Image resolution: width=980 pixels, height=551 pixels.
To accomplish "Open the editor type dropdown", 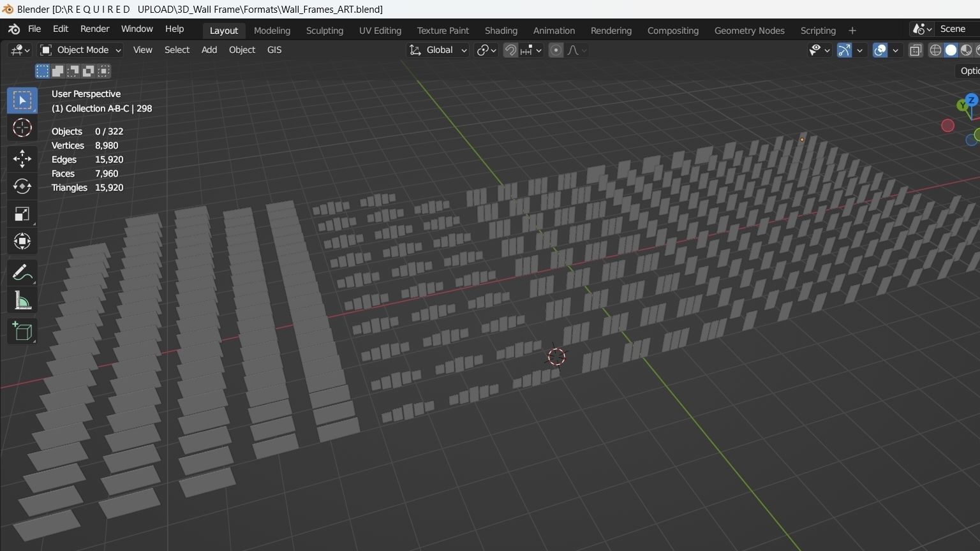I will [19, 50].
